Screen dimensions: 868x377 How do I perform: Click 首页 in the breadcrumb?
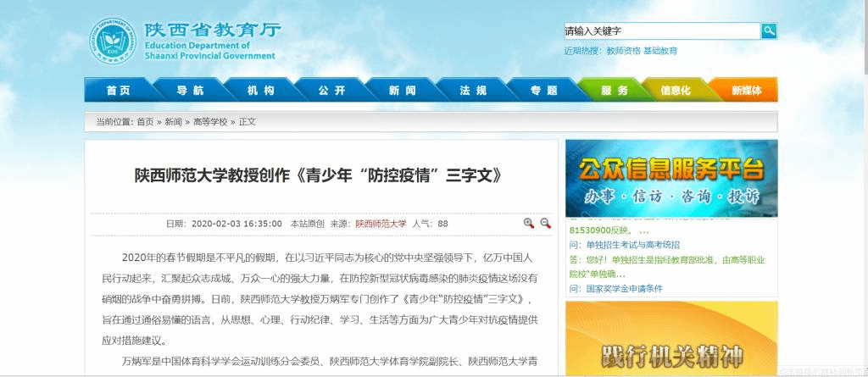[145, 122]
